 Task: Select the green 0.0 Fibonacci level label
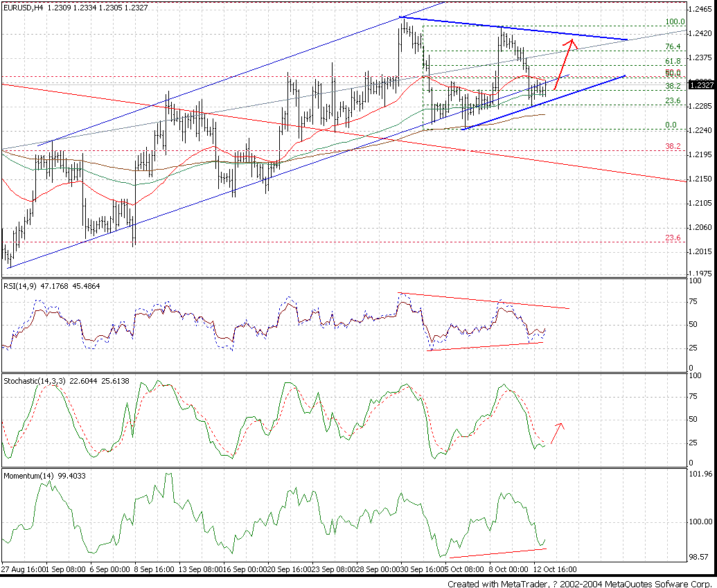pos(671,125)
